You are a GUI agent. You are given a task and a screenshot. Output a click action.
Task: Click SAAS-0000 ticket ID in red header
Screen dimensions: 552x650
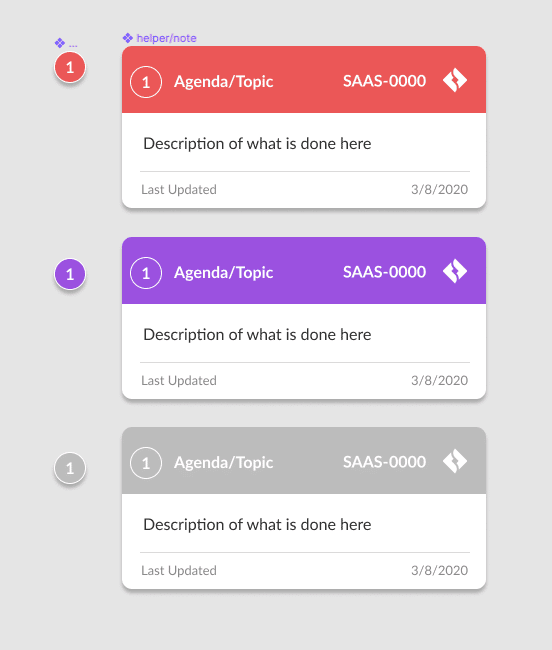(384, 81)
